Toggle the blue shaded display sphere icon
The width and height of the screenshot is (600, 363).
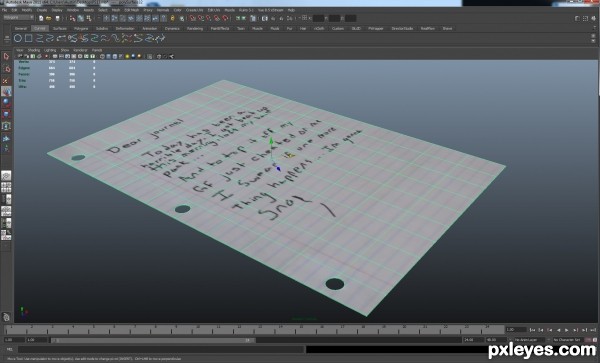tap(134, 56)
